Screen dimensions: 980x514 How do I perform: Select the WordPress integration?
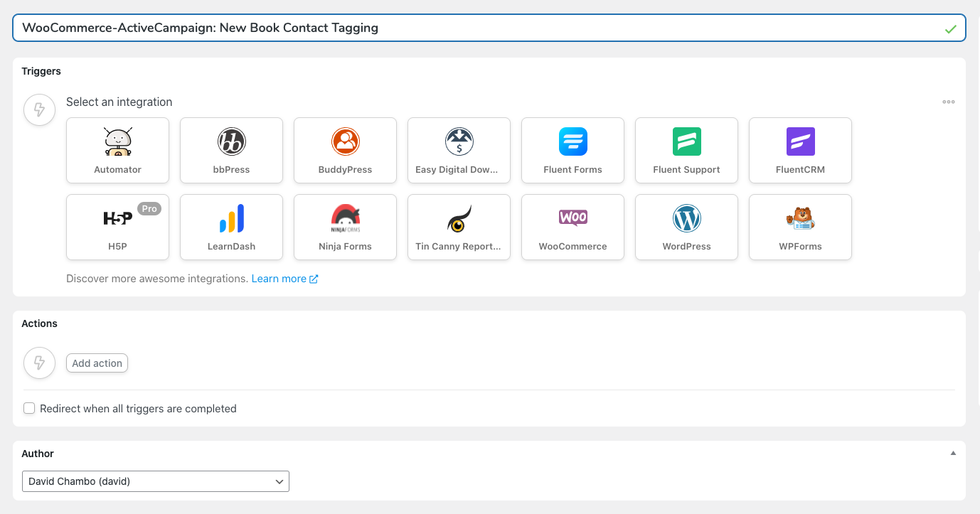pyautogui.click(x=686, y=227)
